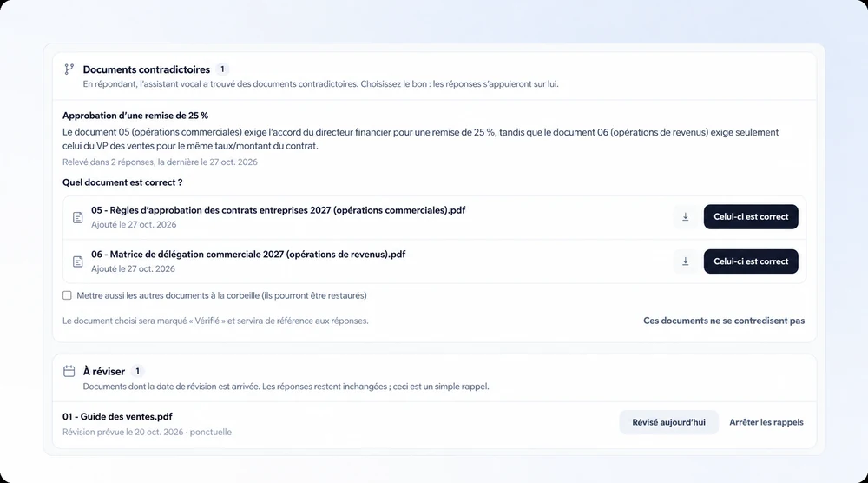The height and width of the screenshot is (483, 868).
Task: Mark Guide des ventes as Révisé aujourd'hui
Action: (x=668, y=422)
